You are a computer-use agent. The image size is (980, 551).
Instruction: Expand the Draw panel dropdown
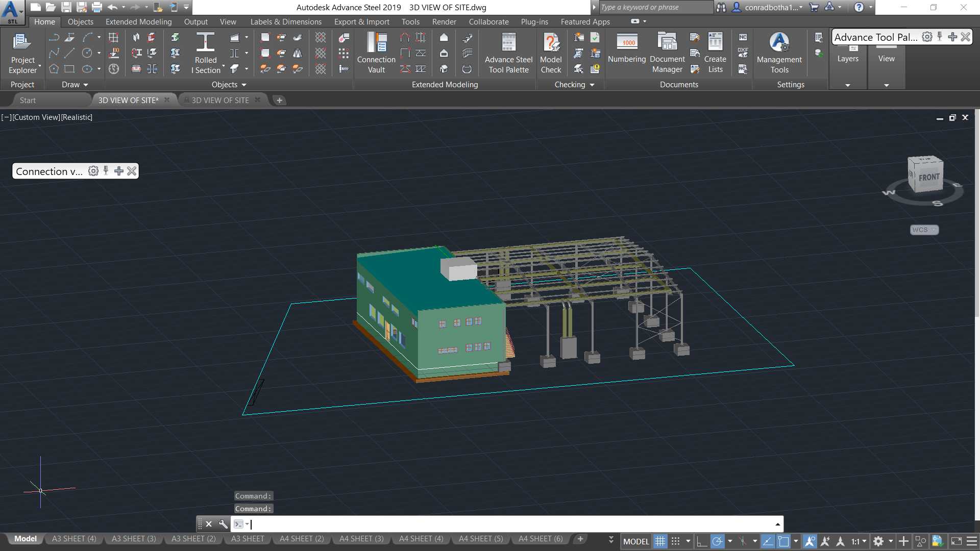75,85
